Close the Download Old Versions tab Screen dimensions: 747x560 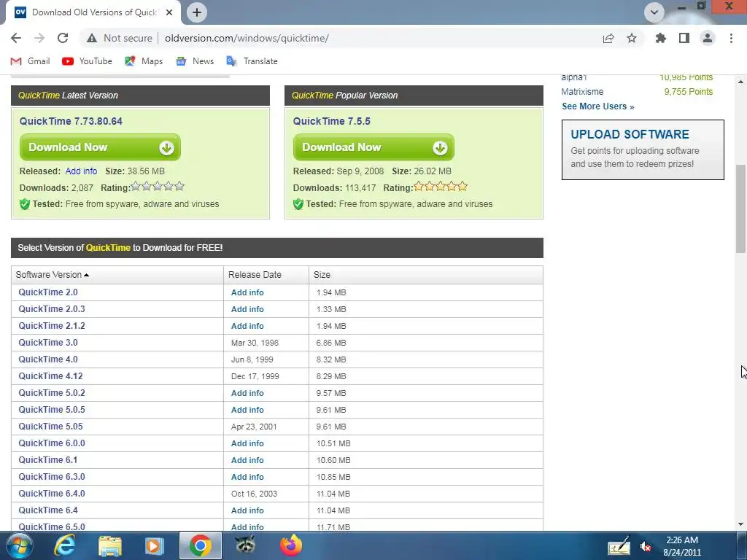click(169, 12)
